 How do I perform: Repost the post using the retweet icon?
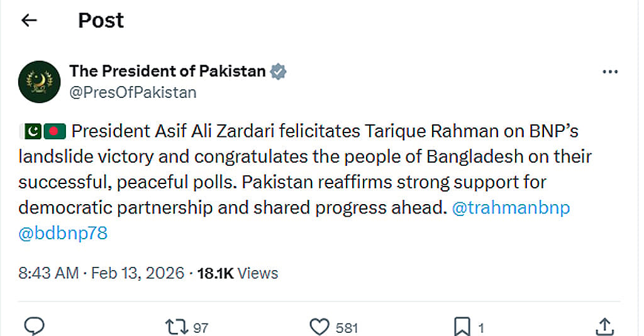[x=177, y=327]
